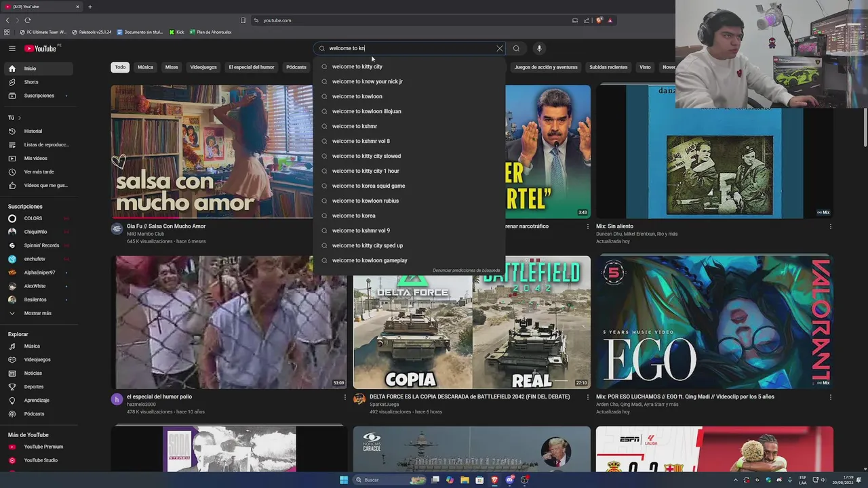Open Mix: Sin aliento thumbnail
This screenshot has height=488, width=868.
715,151
